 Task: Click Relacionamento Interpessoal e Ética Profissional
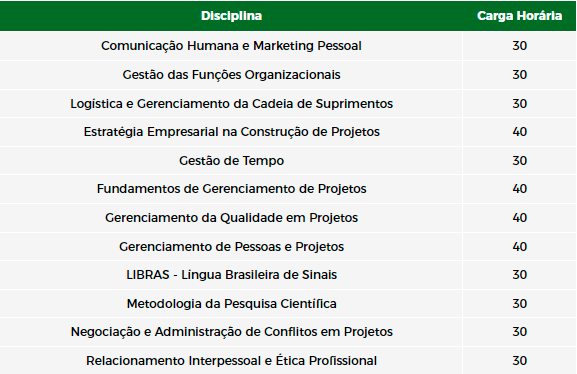[x=231, y=360]
